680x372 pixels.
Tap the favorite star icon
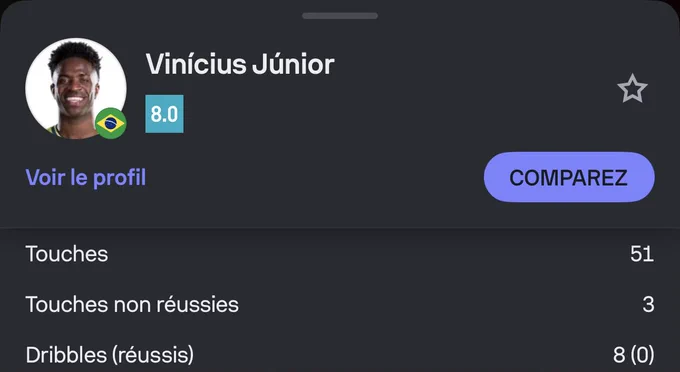click(632, 88)
